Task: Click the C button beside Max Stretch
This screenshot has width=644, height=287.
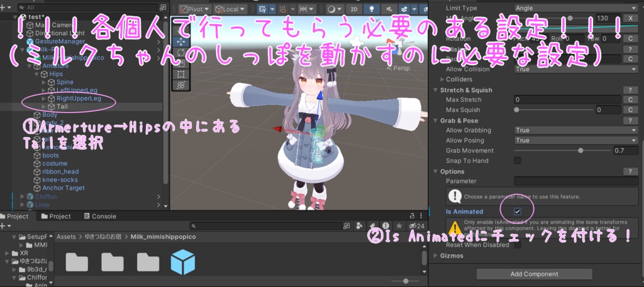Action: 630,100
